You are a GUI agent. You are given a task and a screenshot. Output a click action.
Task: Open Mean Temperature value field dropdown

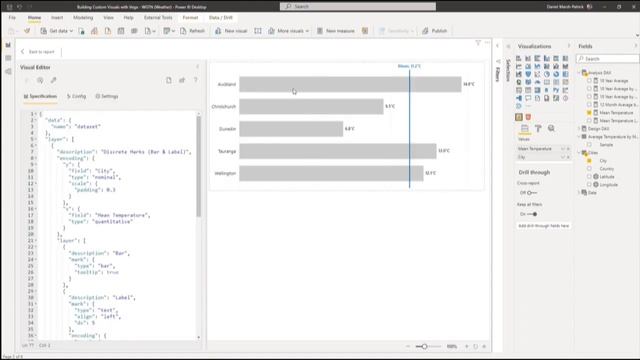click(563, 149)
